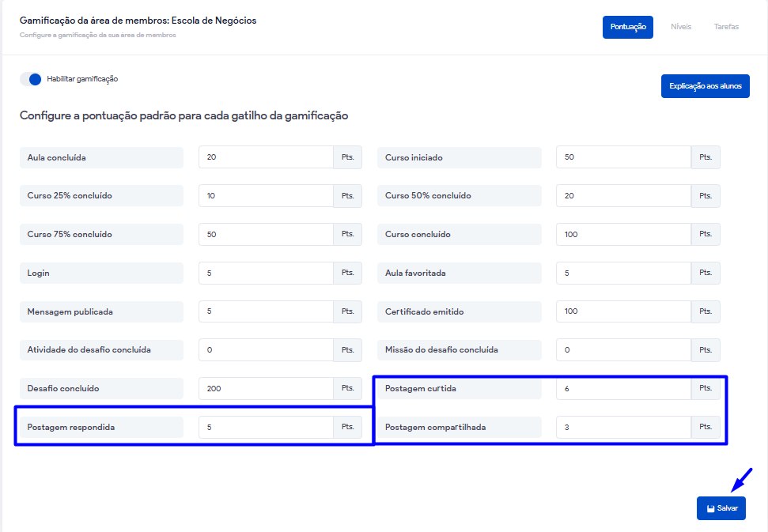This screenshot has width=768, height=532.
Task: Edit the Curso concluído points field
Action: (622, 235)
